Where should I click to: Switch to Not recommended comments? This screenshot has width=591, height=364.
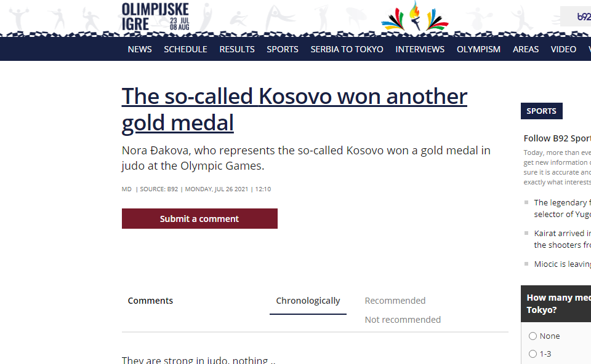(403, 320)
